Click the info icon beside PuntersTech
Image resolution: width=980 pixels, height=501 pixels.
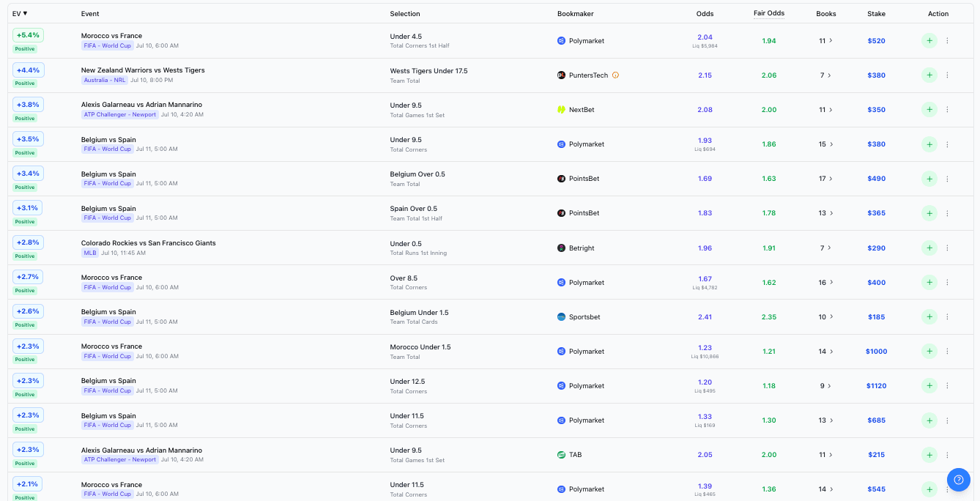(615, 75)
